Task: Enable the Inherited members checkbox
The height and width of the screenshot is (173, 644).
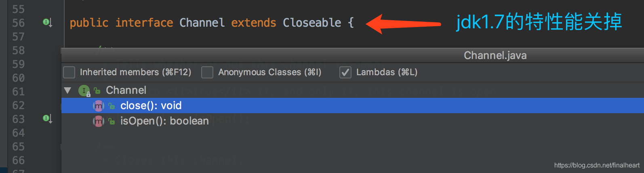Action: tap(69, 72)
